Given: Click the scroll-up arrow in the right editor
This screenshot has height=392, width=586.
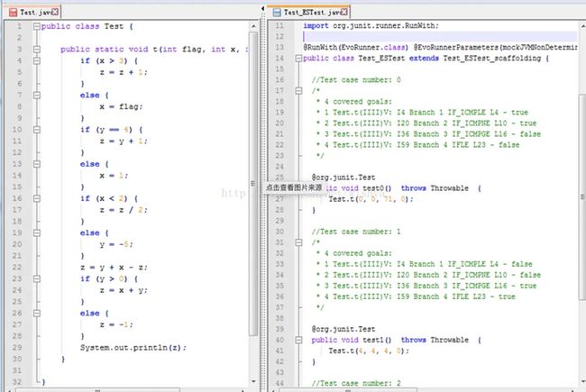Looking at the screenshot, I should tap(583, 26).
